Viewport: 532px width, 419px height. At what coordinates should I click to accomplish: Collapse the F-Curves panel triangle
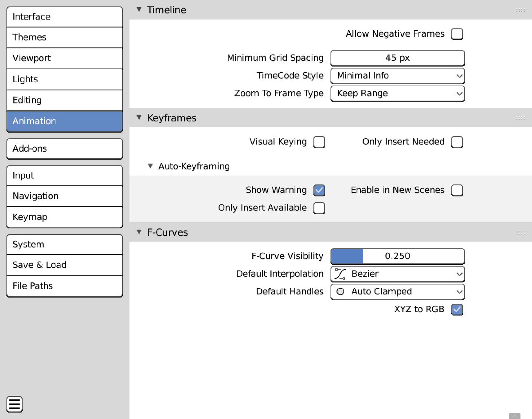coord(139,232)
